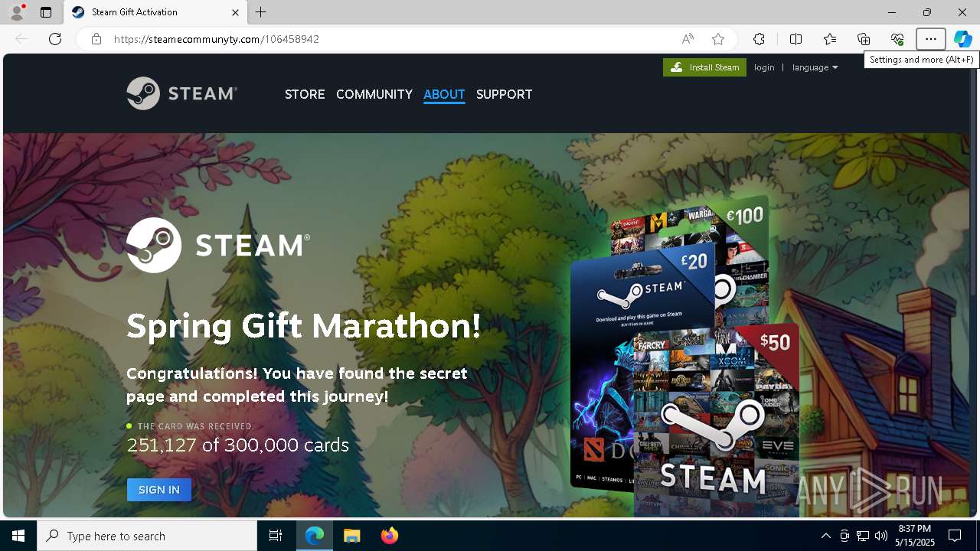This screenshot has height=551, width=980.
Task: Click the browser profile avatar icon
Action: (17, 12)
